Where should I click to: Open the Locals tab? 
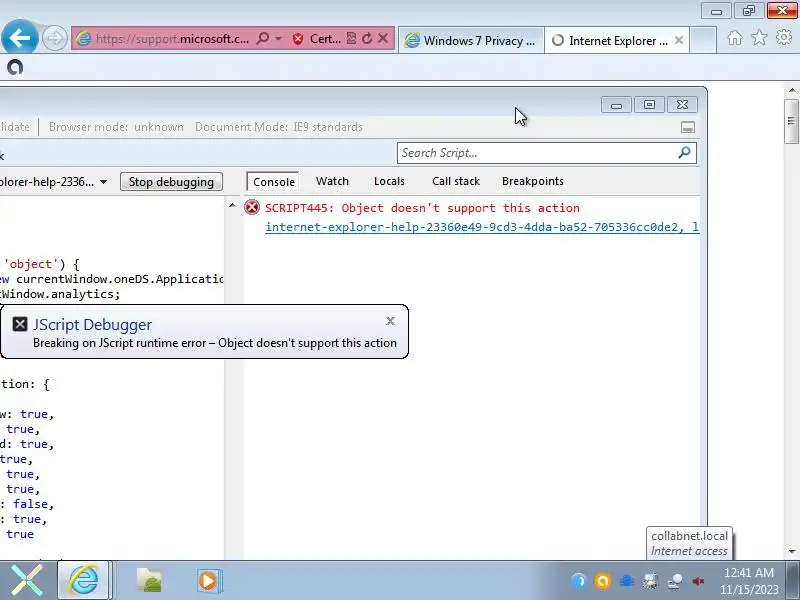[x=389, y=181]
